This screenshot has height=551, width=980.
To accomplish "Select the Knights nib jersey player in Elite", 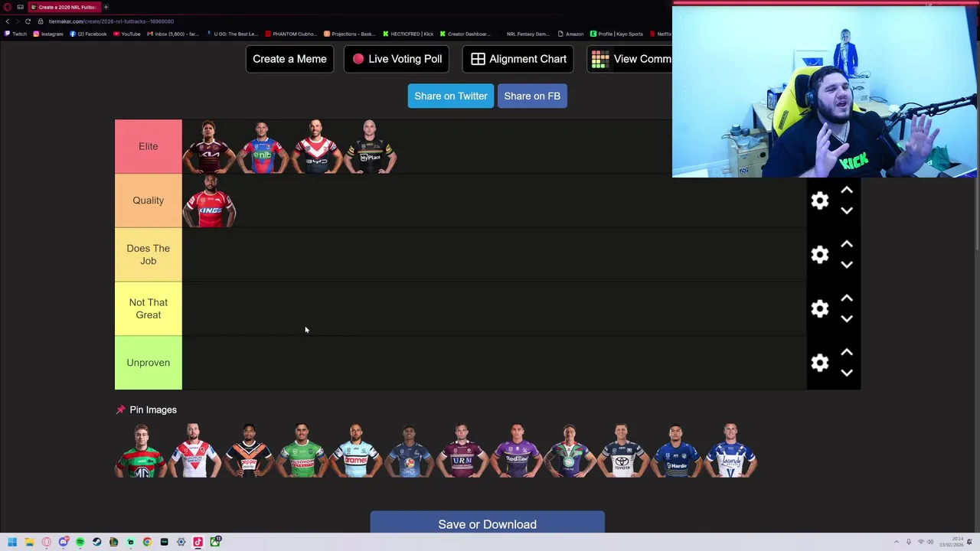I will point(263,146).
